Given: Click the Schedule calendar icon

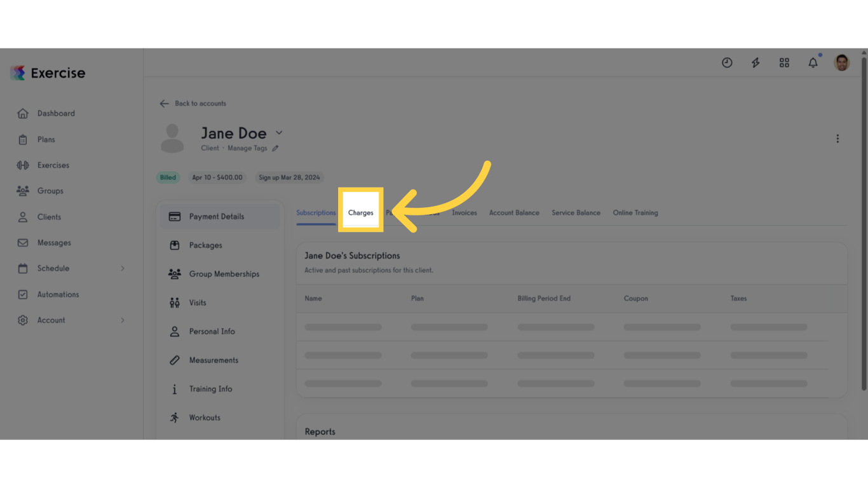Looking at the screenshot, I should [x=23, y=269].
